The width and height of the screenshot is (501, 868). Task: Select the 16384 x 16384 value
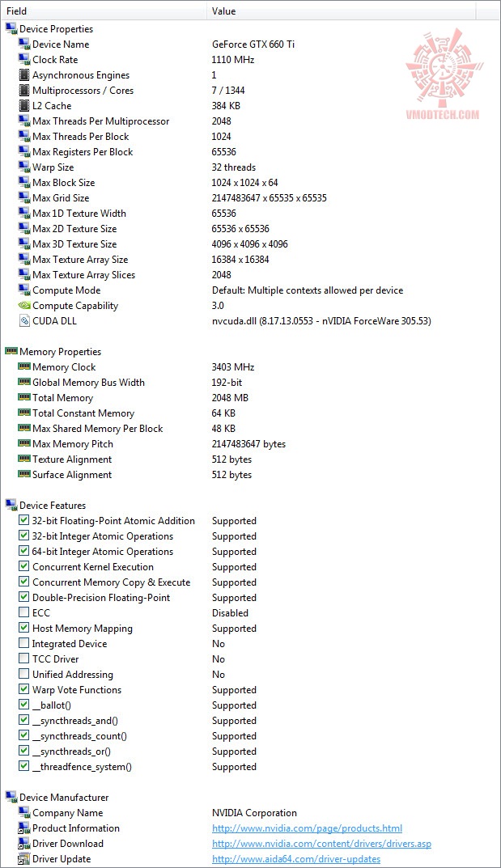(240, 259)
